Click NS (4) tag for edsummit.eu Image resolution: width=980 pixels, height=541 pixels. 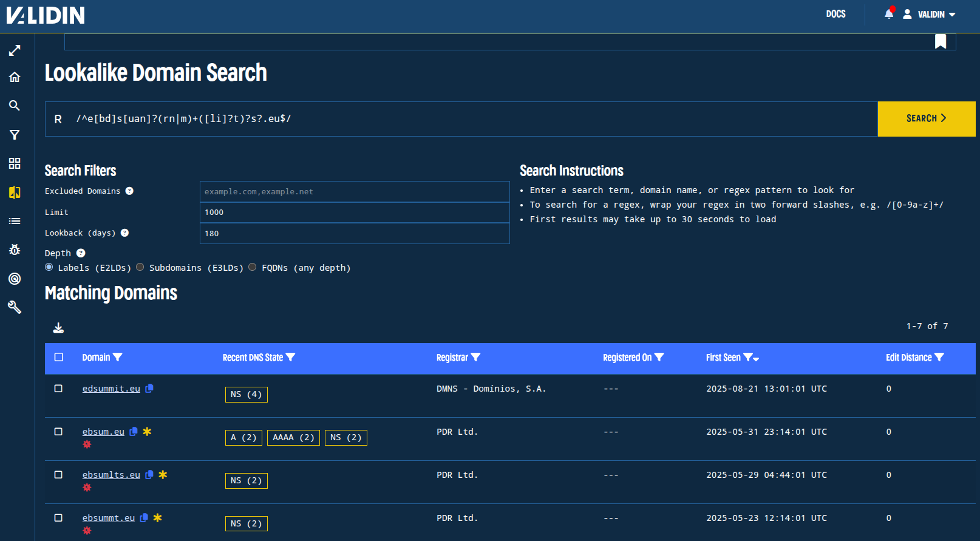[x=247, y=395]
